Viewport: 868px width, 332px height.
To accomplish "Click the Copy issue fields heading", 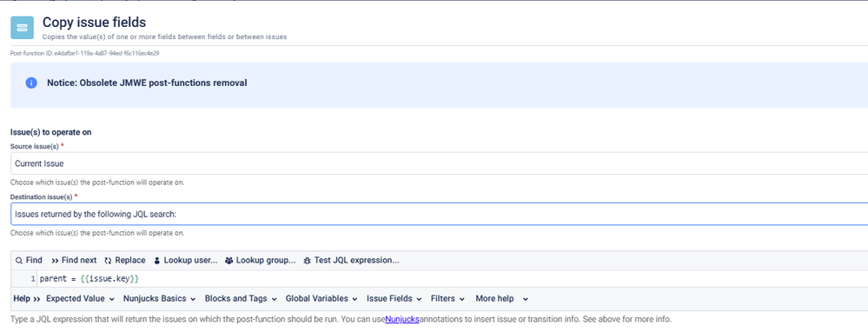I will coord(94,22).
